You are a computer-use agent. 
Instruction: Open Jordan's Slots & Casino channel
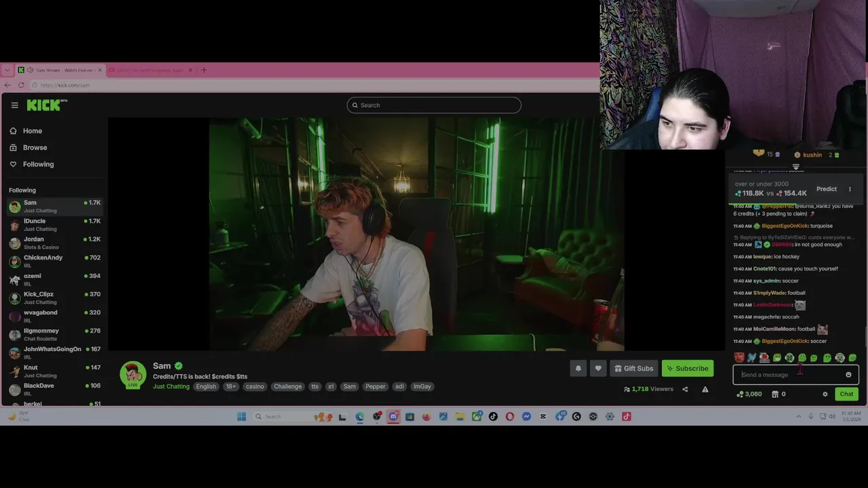(54, 243)
